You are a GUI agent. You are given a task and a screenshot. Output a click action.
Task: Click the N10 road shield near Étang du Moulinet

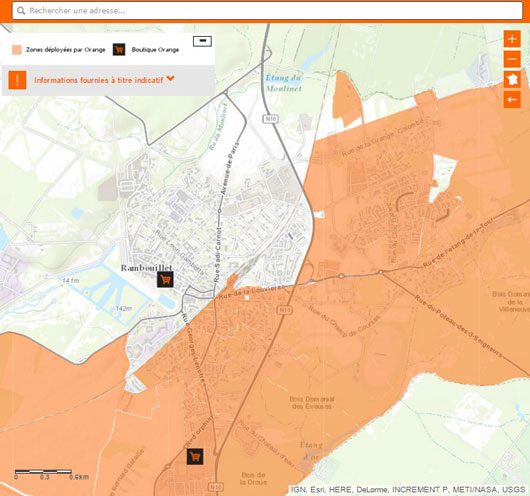point(270,119)
